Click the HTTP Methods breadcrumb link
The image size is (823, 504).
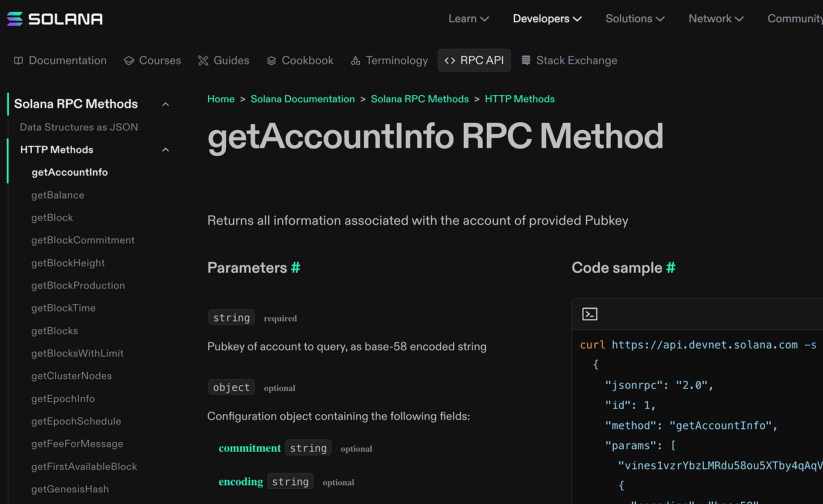(520, 99)
